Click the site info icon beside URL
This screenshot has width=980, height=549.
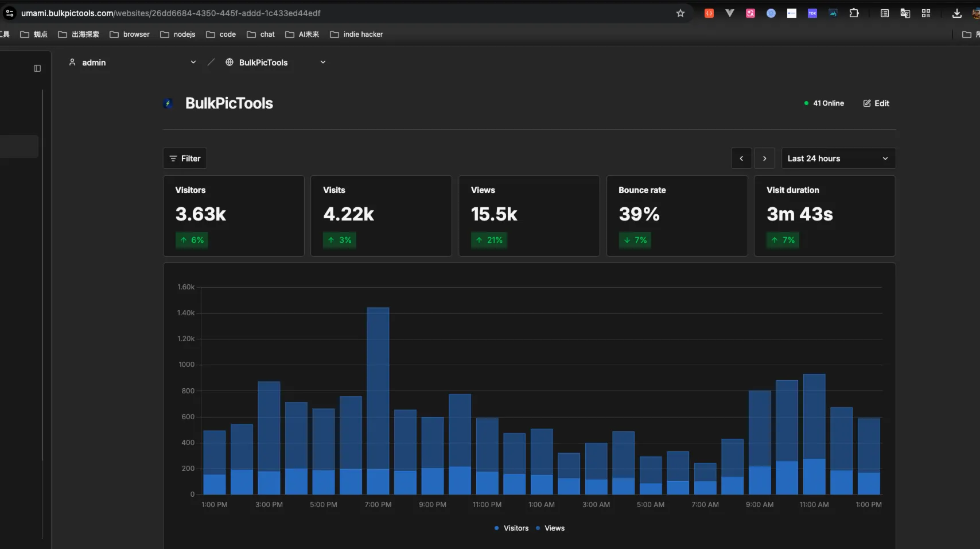pyautogui.click(x=10, y=13)
